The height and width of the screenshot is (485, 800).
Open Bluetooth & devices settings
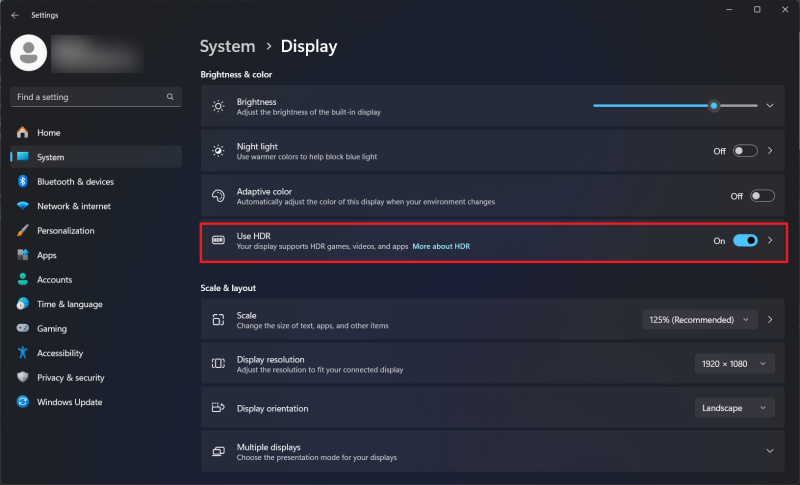[x=75, y=182]
